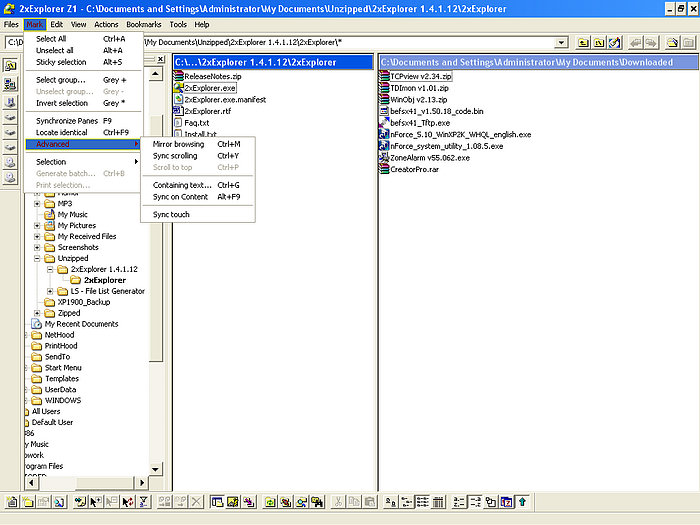Image resolution: width=700 pixels, height=525 pixels.
Task: Open the address bar dropdown arrow
Action: pyautogui.click(x=561, y=42)
